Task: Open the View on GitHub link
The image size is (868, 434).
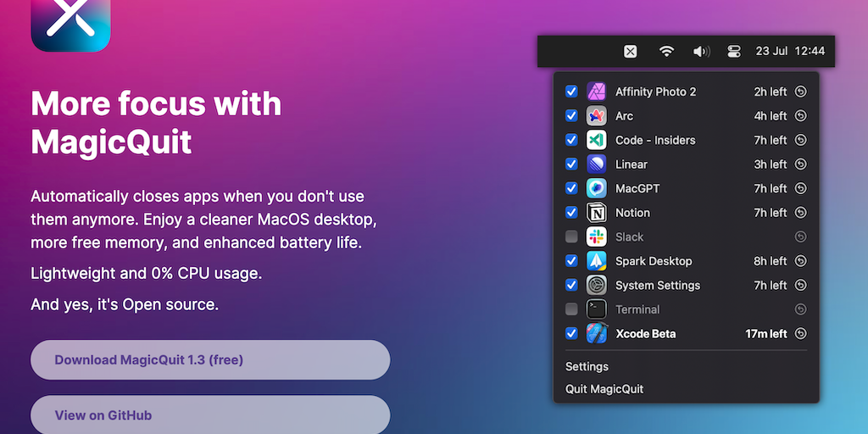Action: pos(210,415)
